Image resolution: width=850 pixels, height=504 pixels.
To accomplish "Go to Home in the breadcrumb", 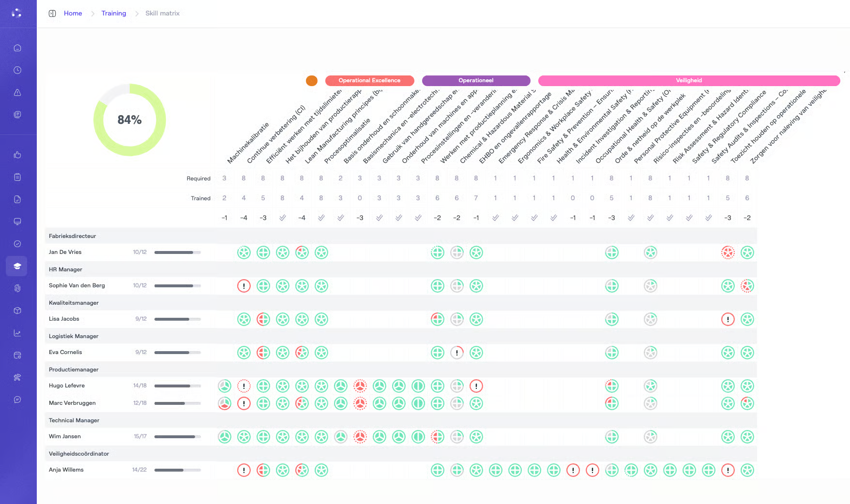I will (x=73, y=14).
